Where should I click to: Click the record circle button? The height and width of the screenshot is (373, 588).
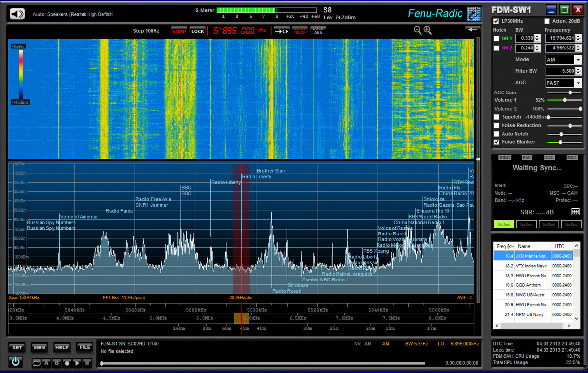(67, 363)
